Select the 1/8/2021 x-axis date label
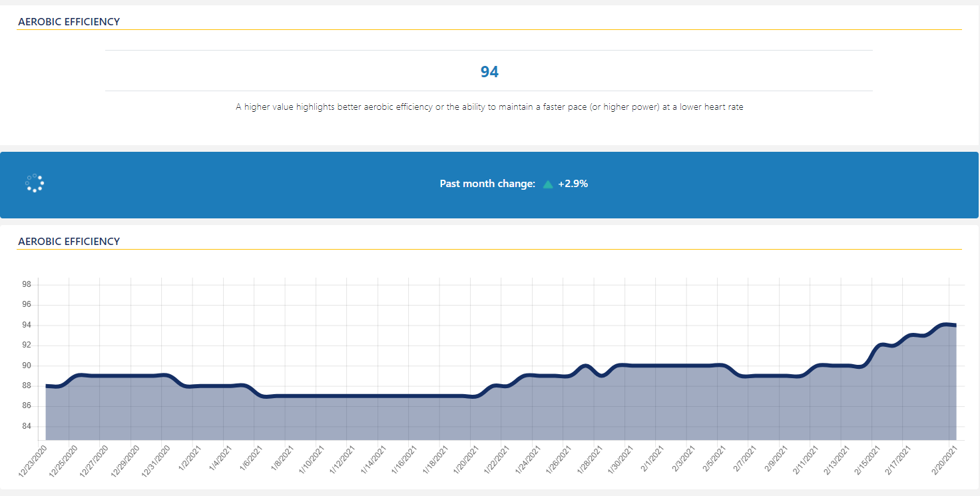 click(282, 458)
